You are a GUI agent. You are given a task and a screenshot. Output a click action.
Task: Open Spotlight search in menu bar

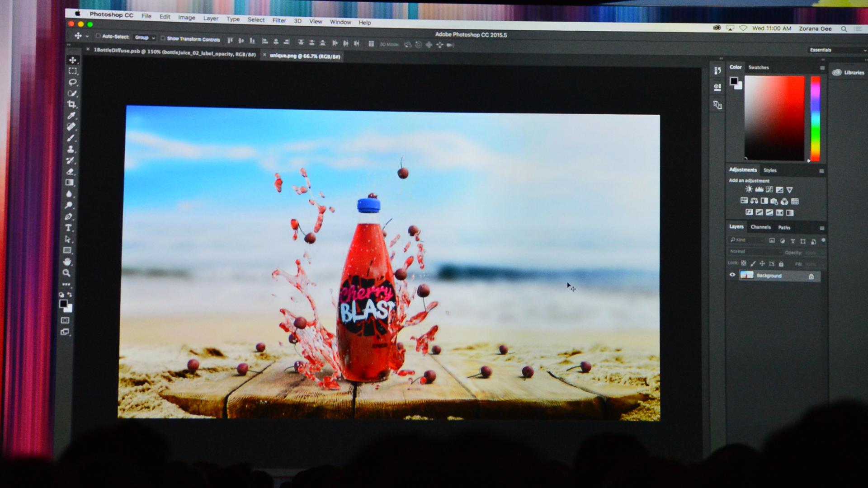844,29
